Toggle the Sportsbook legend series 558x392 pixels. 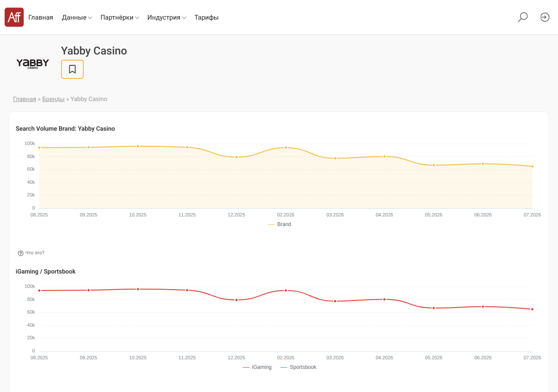pos(298,367)
